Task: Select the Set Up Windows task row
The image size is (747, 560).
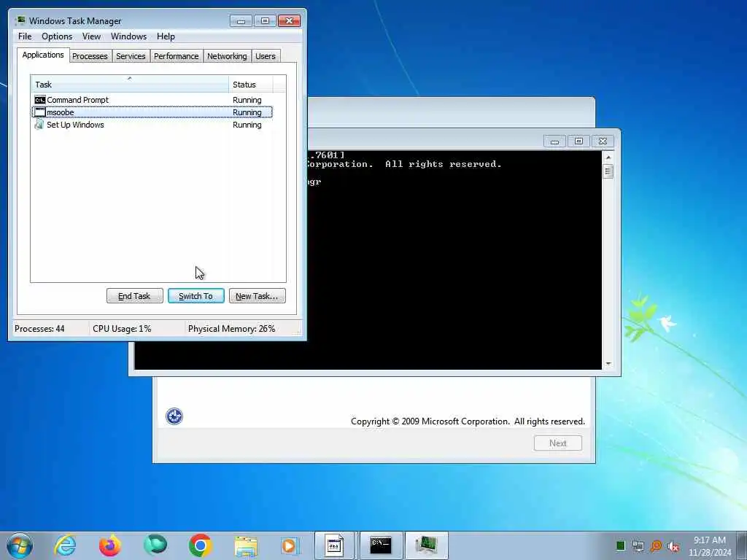Action: tap(152, 125)
